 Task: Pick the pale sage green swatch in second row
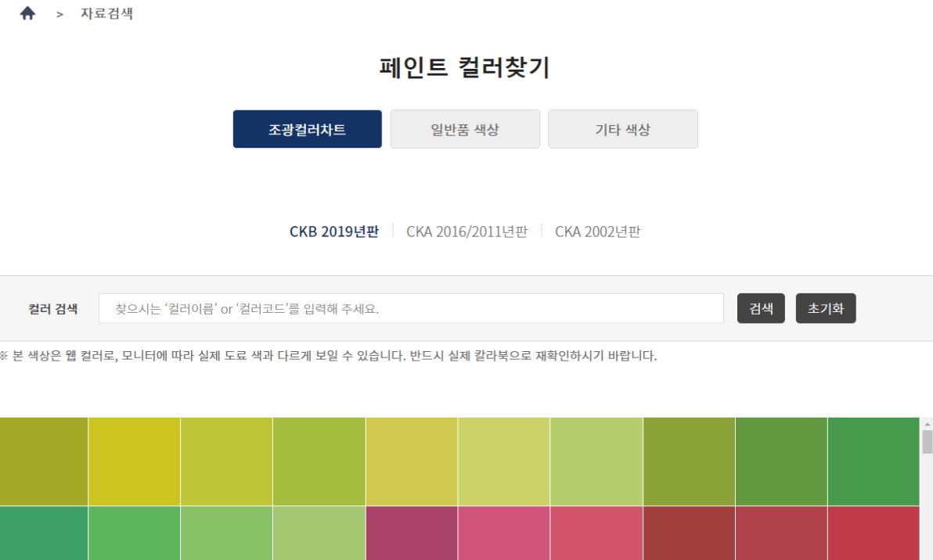(x=319, y=533)
